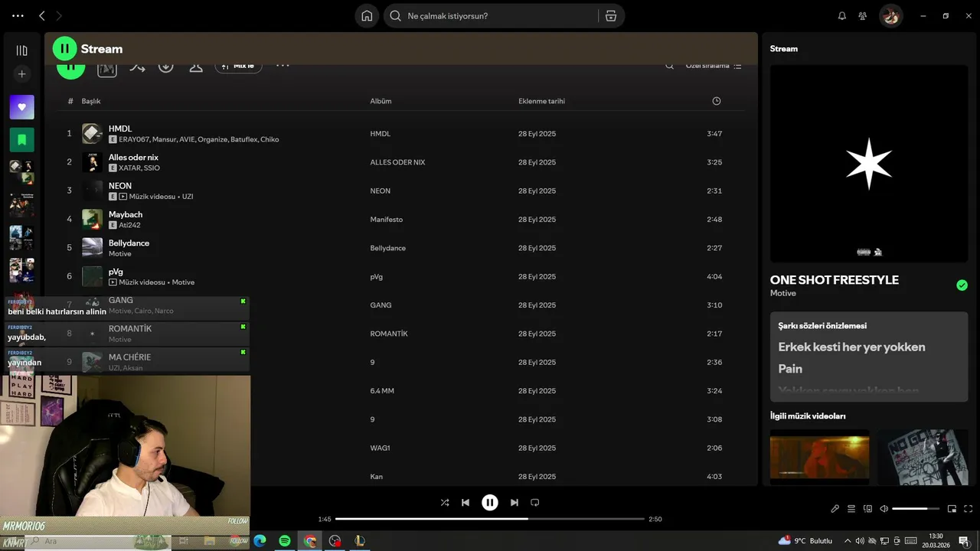The height and width of the screenshot is (551, 980).
Task: Go back with the left chevron
Action: click(x=42, y=15)
